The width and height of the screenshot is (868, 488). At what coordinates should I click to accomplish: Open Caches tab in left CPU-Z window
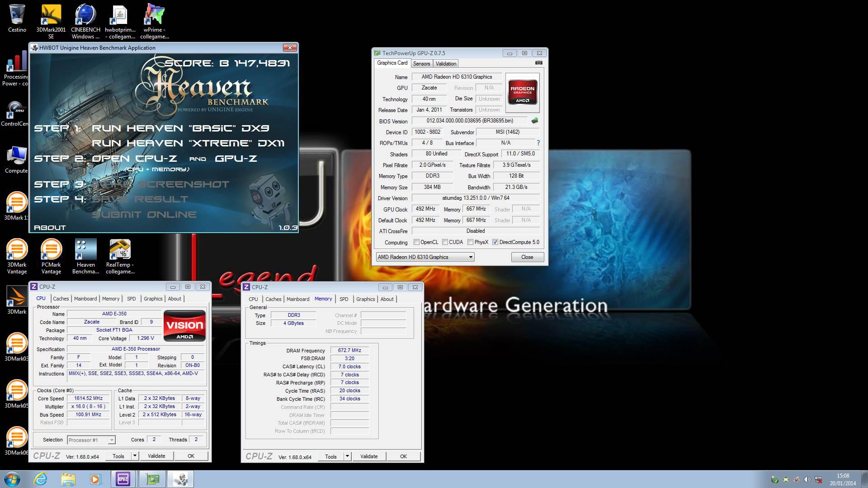coord(61,299)
